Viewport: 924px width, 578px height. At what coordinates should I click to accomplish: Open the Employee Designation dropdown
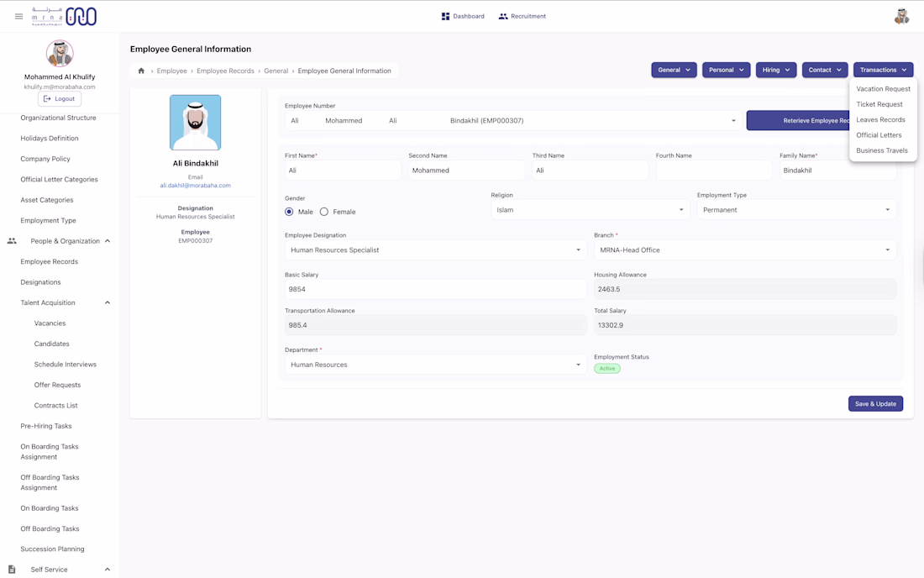point(435,250)
